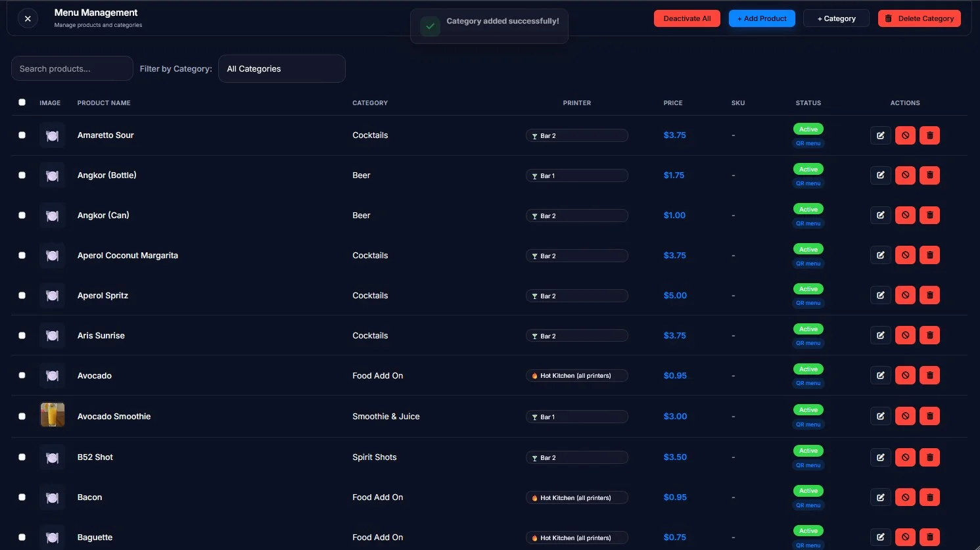980x550 pixels.
Task: Open the Bacon printer dropdown
Action: [x=576, y=498]
